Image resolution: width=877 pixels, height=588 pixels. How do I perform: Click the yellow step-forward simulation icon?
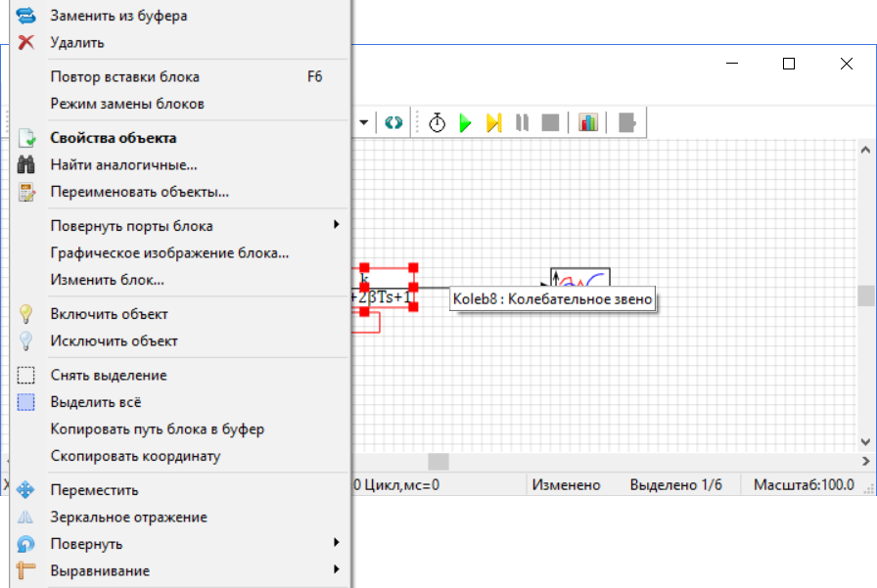click(494, 122)
